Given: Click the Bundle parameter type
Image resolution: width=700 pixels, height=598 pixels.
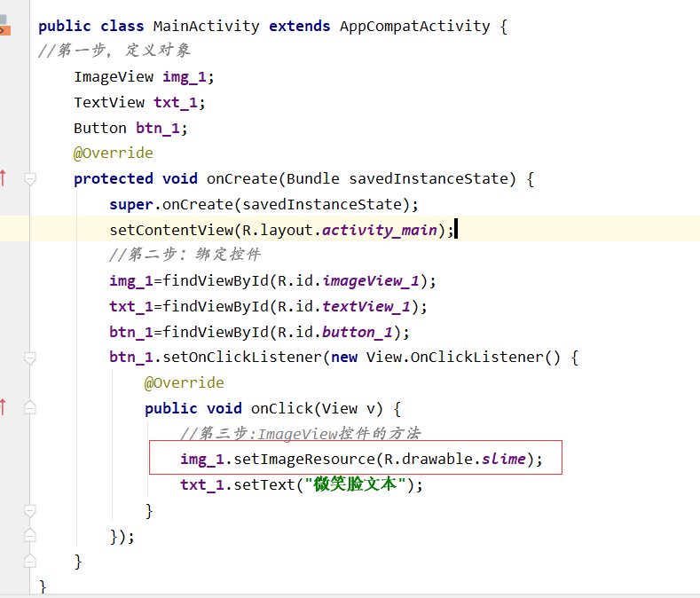Looking at the screenshot, I should click(x=313, y=178).
